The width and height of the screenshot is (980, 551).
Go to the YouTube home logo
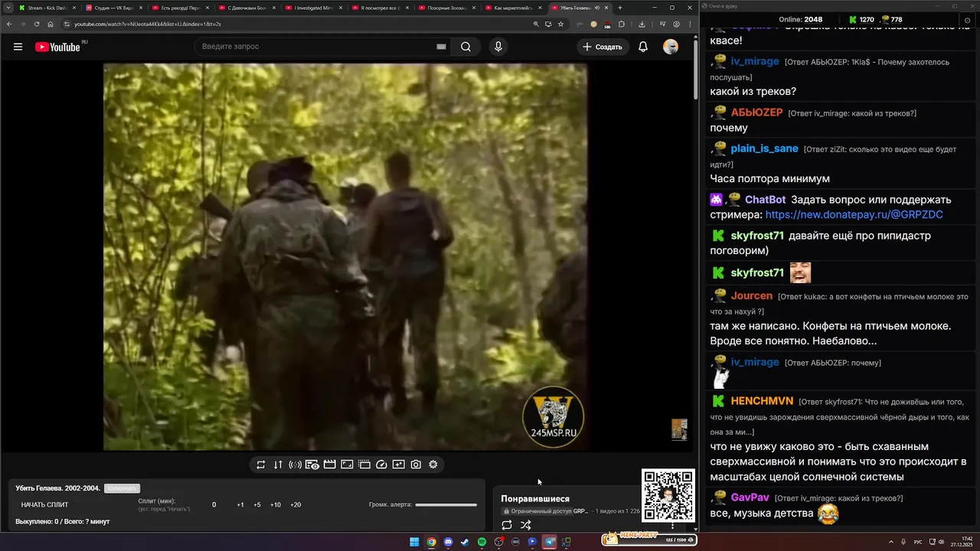click(x=58, y=47)
